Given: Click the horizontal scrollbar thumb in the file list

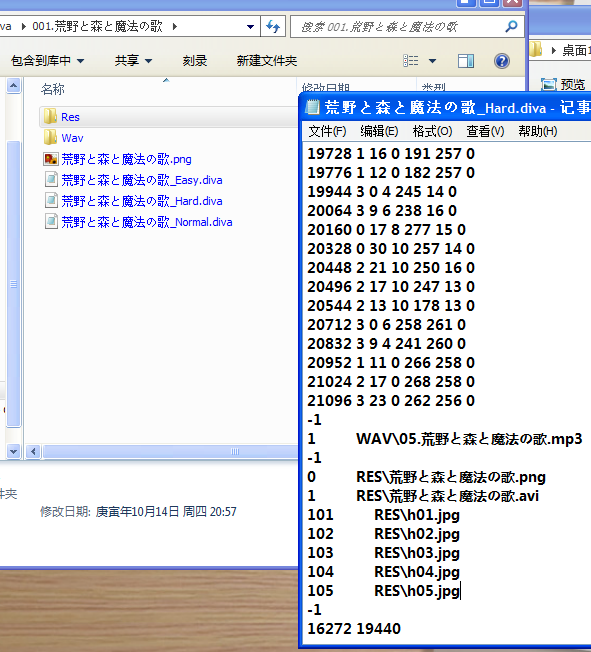Looking at the screenshot, I should (x=171, y=452).
